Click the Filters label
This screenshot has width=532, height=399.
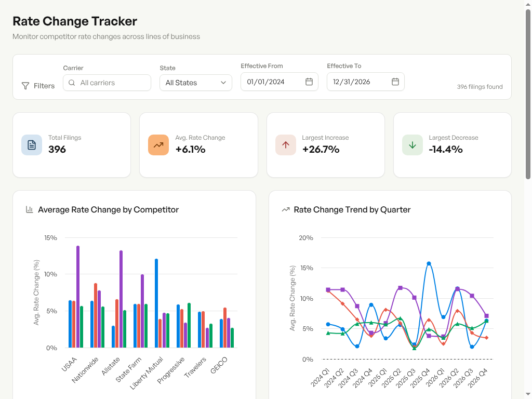pyautogui.click(x=44, y=86)
